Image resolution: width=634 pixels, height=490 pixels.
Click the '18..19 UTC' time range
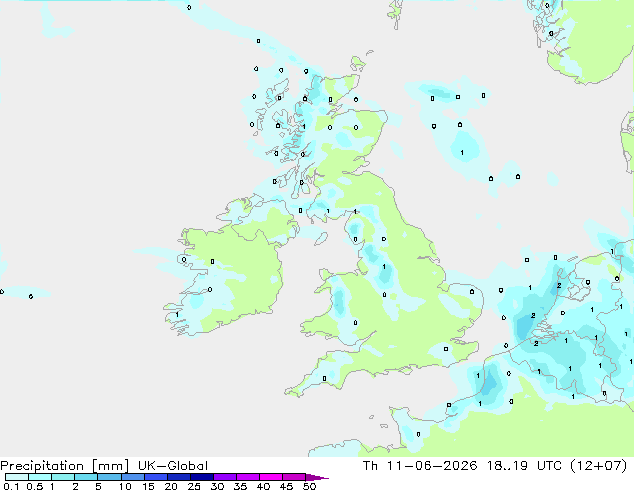[x=524, y=466]
